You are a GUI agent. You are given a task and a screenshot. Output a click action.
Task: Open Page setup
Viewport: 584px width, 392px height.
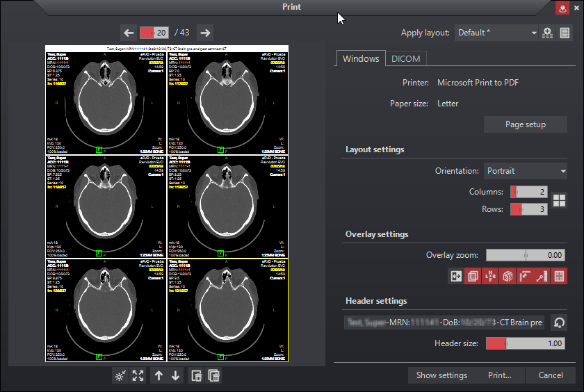pos(525,124)
